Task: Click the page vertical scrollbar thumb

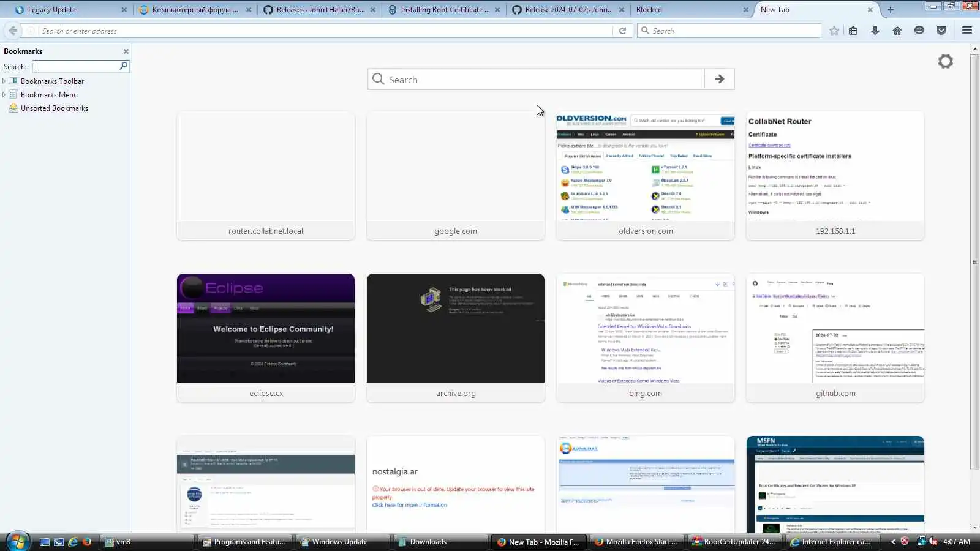Action: [x=974, y=262]
